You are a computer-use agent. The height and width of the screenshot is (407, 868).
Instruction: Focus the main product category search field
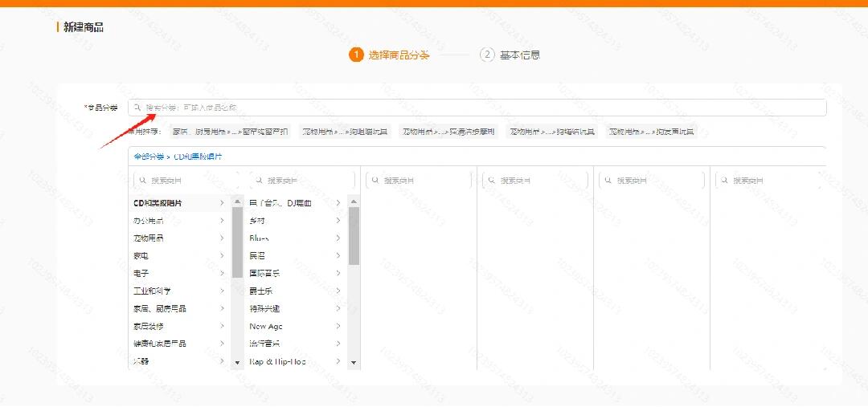pos(477,108)
